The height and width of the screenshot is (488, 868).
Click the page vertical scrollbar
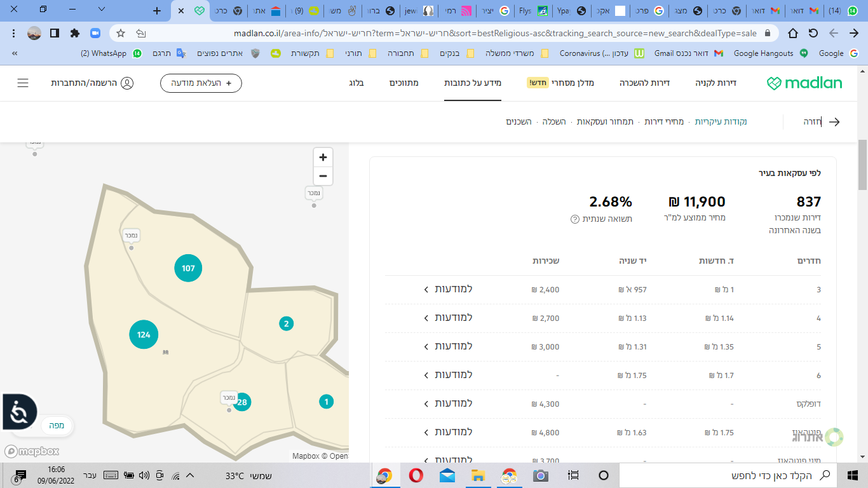tap(862, 165)
